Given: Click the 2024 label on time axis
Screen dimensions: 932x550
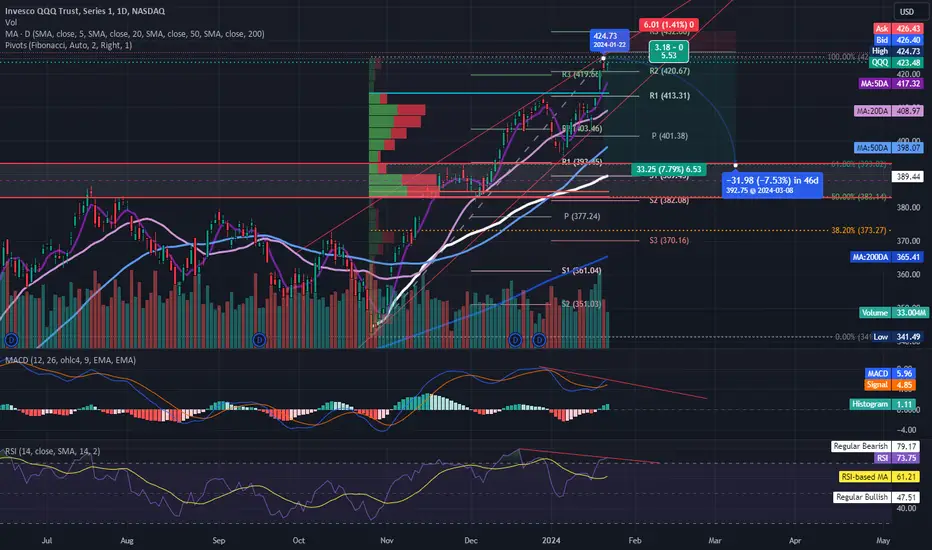Looking at the screenshot, I should pos(551,540).
